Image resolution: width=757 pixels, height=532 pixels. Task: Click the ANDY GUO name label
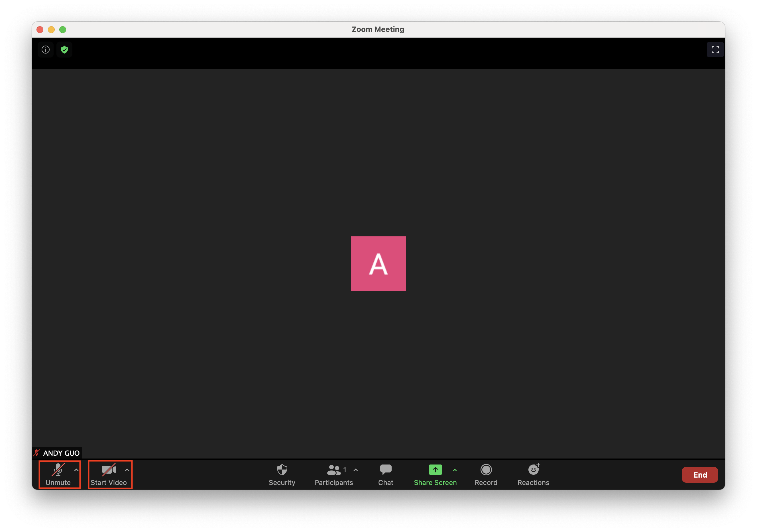coord(61,453)
